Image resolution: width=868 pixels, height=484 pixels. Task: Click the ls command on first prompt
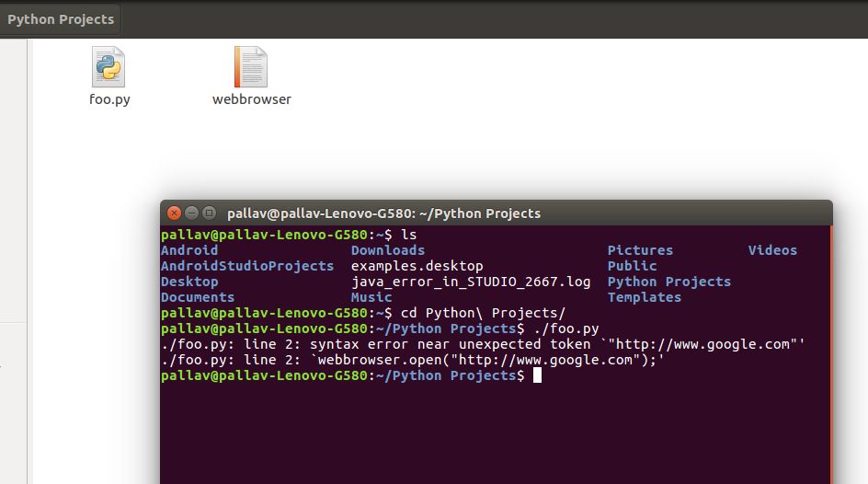408,235
